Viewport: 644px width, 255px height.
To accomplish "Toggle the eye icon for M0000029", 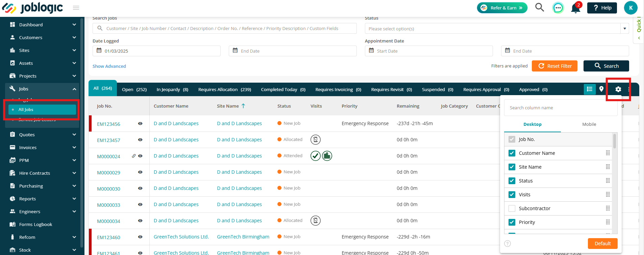I will pos(140,172).
